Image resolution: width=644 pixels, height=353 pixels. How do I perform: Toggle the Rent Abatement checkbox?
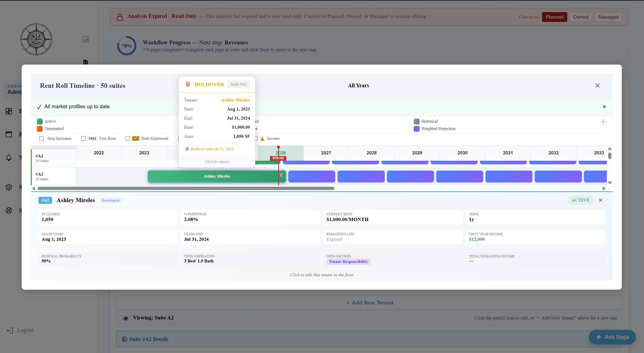coord(128,139)
